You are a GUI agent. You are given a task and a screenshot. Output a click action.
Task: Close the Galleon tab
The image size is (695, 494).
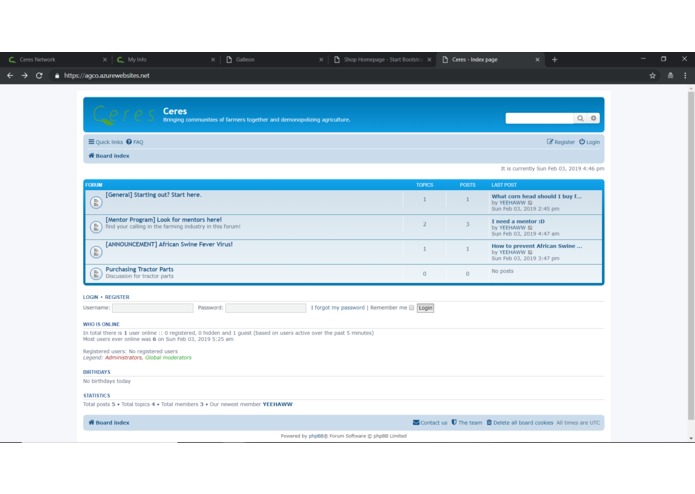[321, 59]
